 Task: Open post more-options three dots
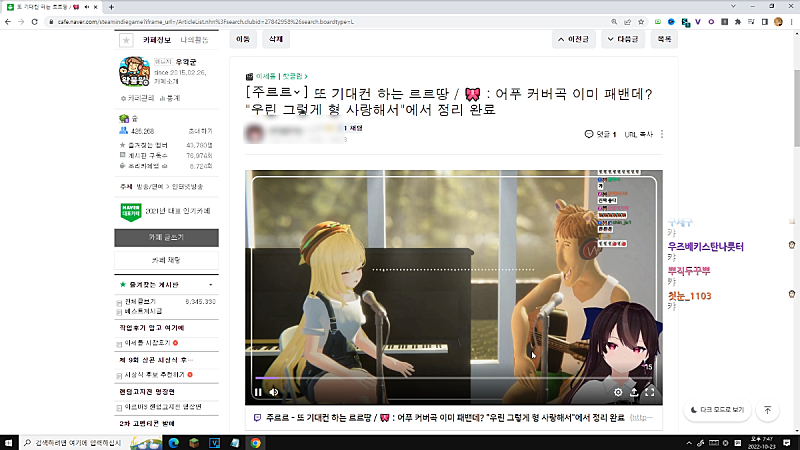click(662, 134)
